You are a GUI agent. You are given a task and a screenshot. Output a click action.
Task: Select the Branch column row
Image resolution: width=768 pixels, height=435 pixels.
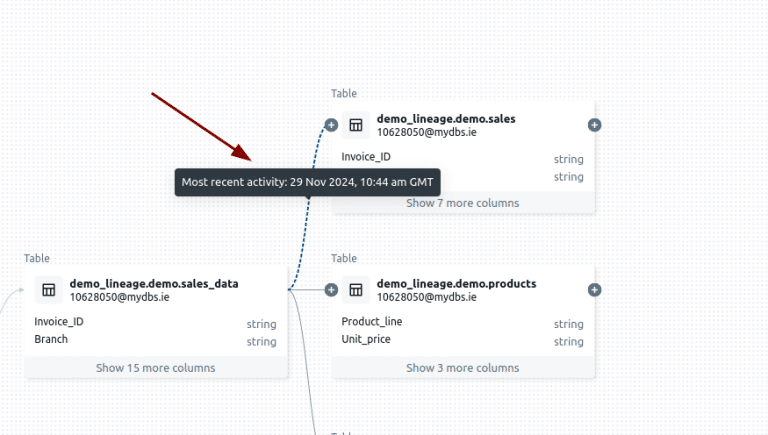click(x=51, y=339)
